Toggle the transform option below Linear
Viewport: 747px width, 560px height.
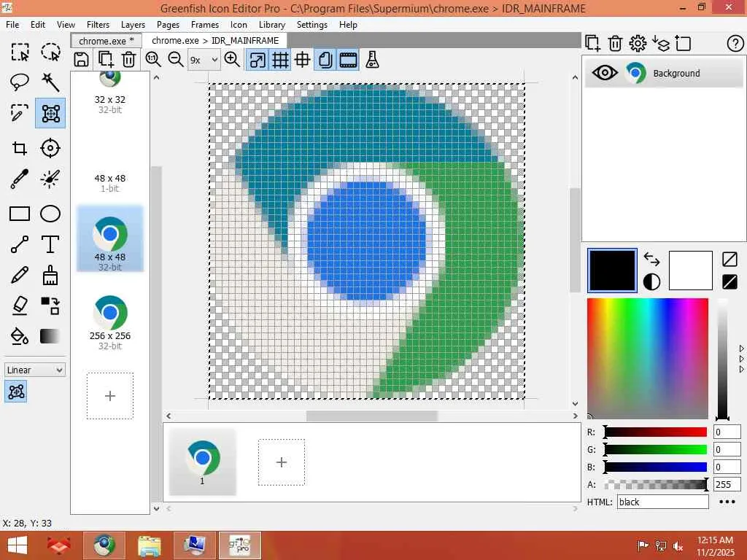click(x=16, y=392)
